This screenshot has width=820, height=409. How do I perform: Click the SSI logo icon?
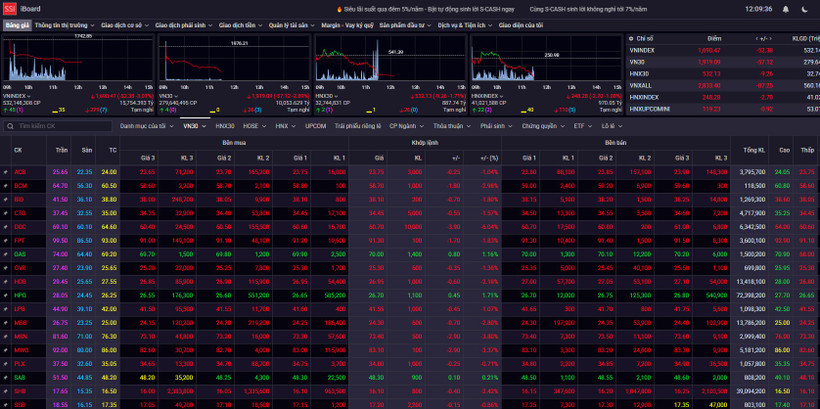pyautogui.click(x=9, y=8)
